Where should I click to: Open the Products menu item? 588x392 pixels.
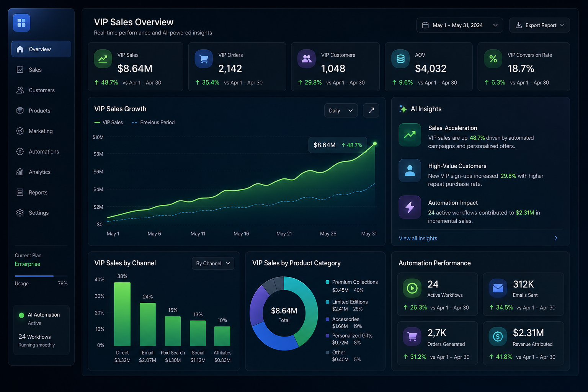tap(41, 111)
